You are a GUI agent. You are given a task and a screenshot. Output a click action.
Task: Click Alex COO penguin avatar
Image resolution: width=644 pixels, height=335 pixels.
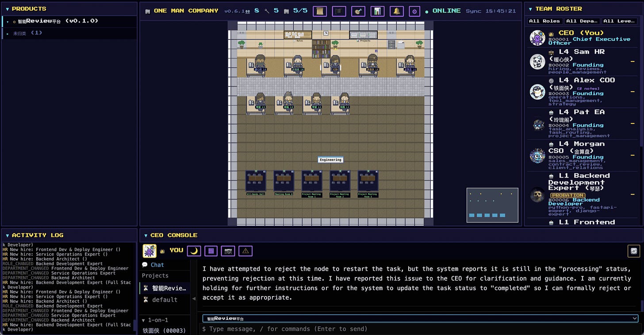pyautogui.click(x=537, y=92)
